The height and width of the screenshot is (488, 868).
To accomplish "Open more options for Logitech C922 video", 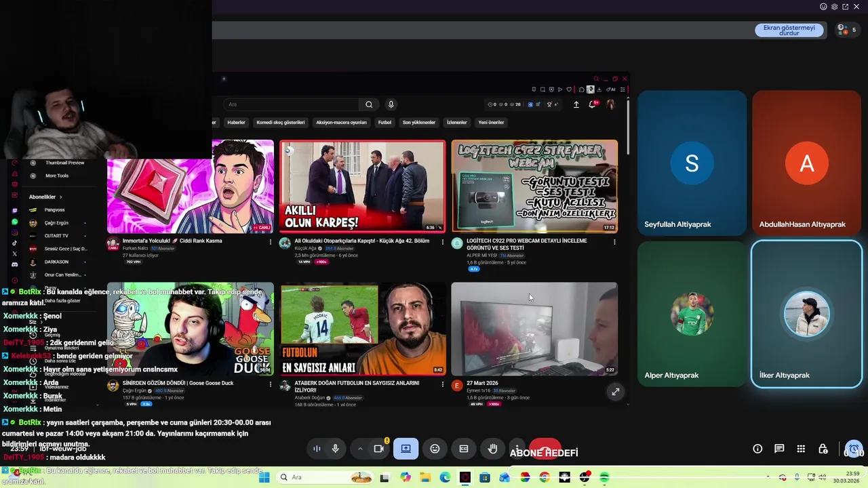I will pyautogui.click(x=614, y=242).
